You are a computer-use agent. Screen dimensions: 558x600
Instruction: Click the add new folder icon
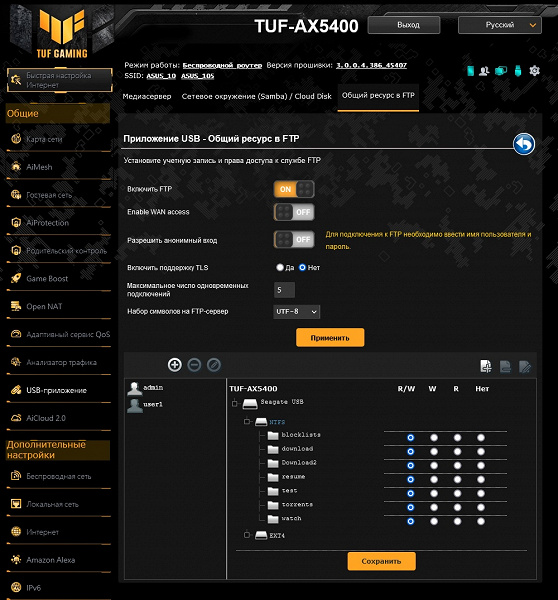486,366
